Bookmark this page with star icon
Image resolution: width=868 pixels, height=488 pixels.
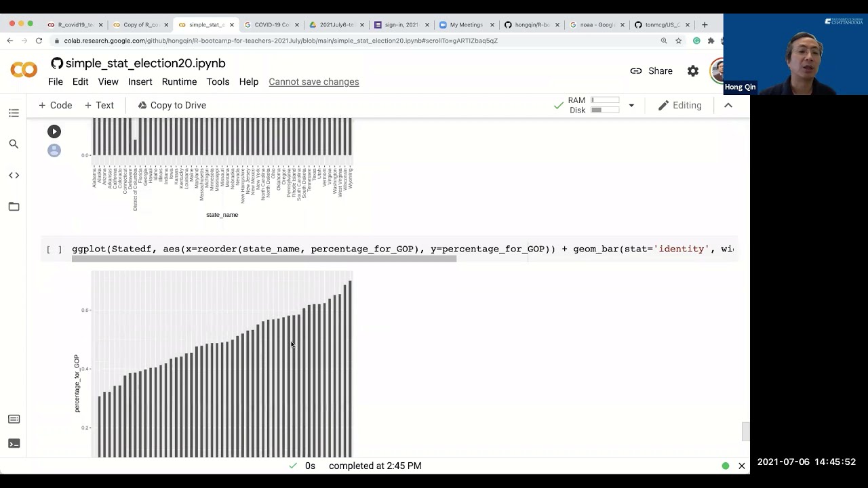[678, 41]
